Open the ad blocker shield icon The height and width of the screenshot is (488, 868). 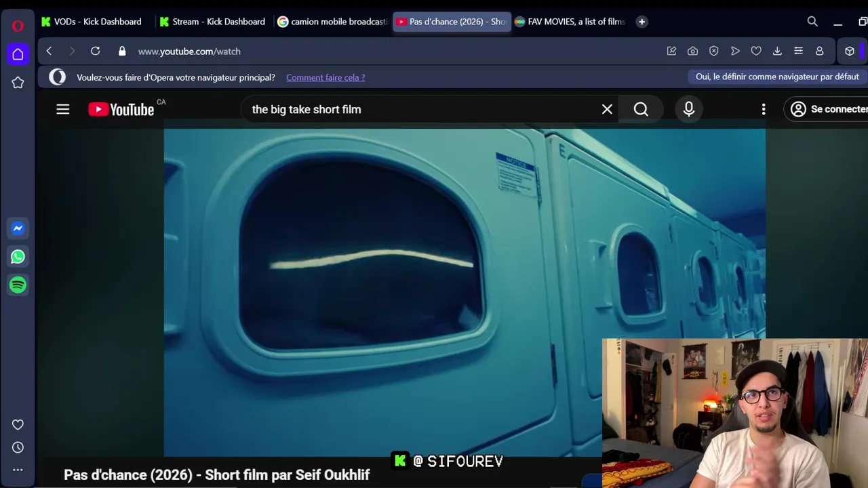pyautogui.click(x=713, y=51)
